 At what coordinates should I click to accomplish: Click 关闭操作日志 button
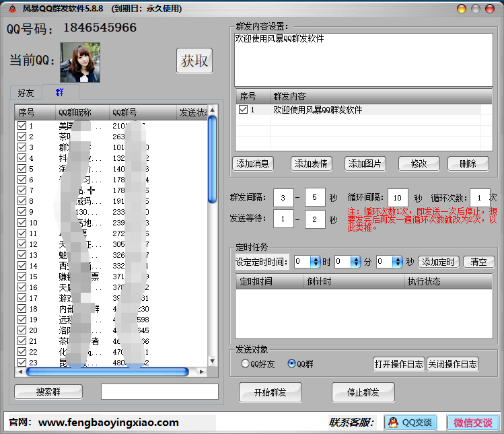pyautogui.click(x=453, y=364)
